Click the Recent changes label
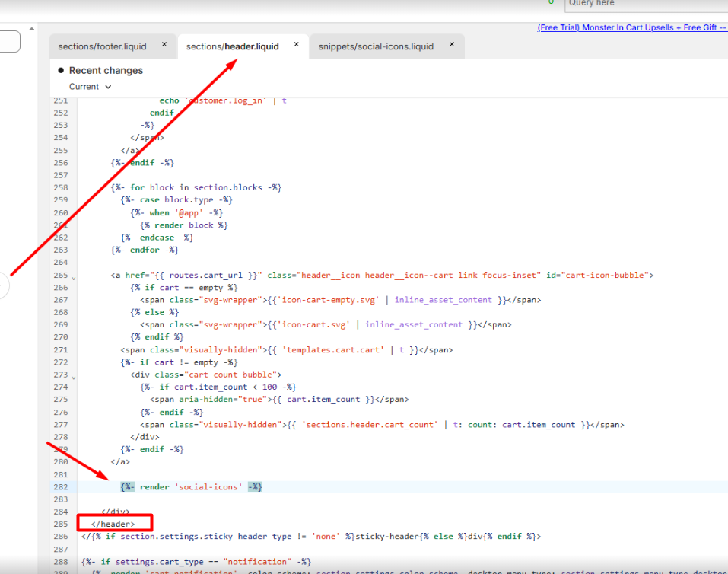The width and height of the screenshot is (728, 574). point(106,70)
